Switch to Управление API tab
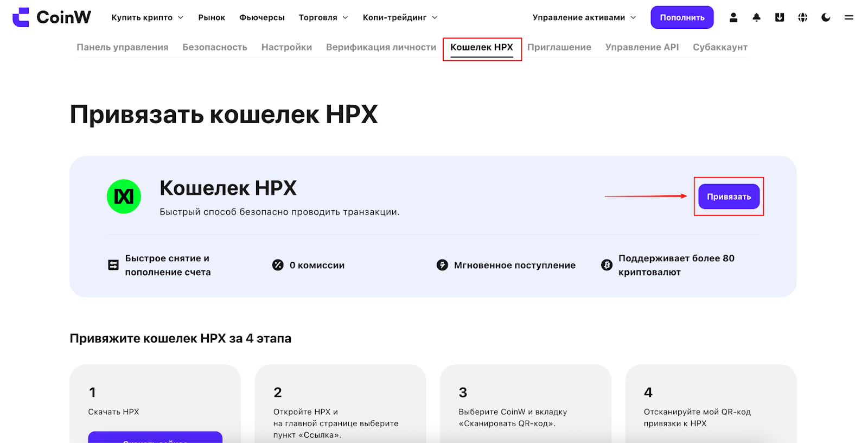This screenshot has height=443, width=868. (642, 47)
